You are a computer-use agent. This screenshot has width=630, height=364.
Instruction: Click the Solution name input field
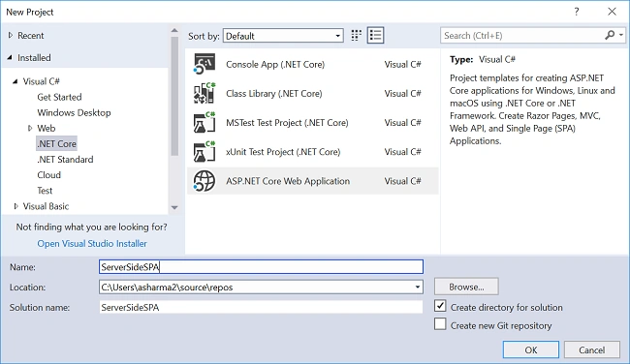261,308
